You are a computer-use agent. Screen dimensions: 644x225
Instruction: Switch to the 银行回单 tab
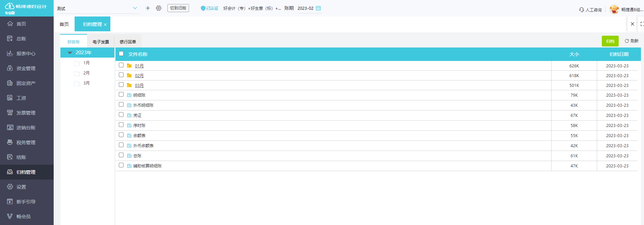click(x=128, y=42)
